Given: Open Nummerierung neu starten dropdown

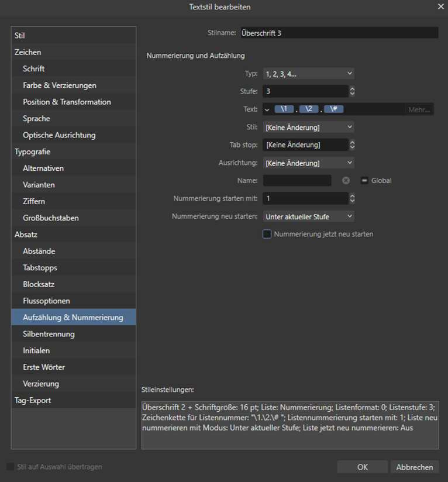Looking at the screenshot, I should pos(308,216).
